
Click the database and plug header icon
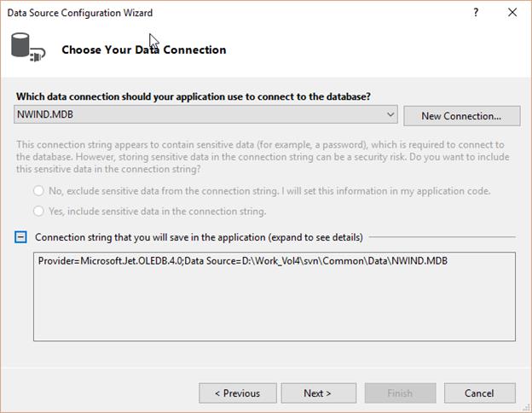(28, 47)
